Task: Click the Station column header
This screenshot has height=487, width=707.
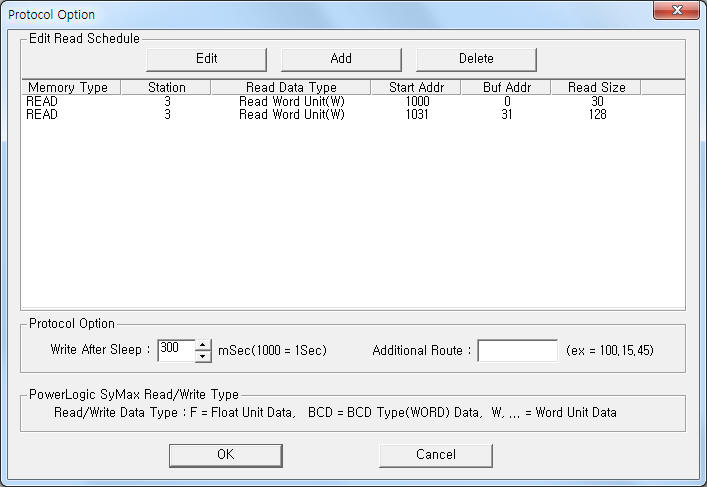Action: (x=166, y=88)
